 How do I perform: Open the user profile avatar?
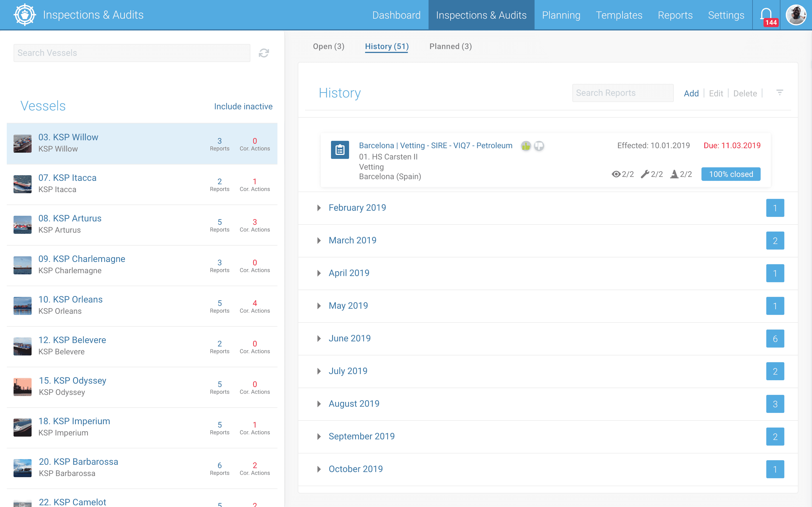point(796,15)
